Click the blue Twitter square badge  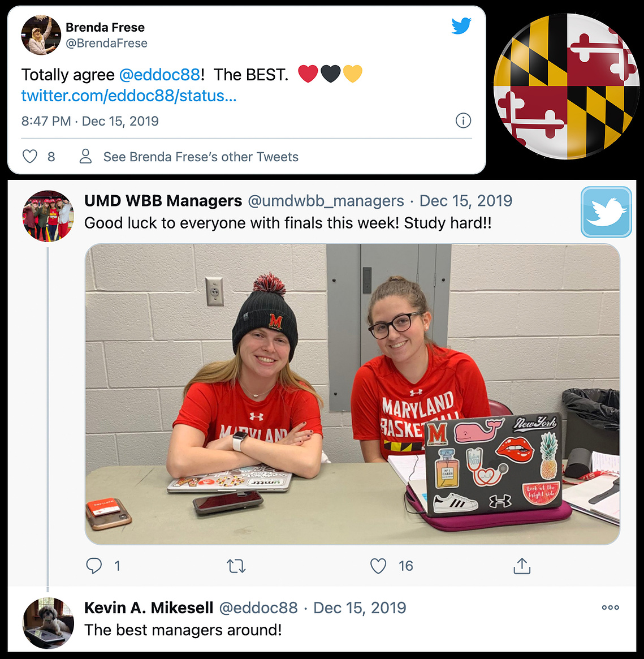(606, 212)
